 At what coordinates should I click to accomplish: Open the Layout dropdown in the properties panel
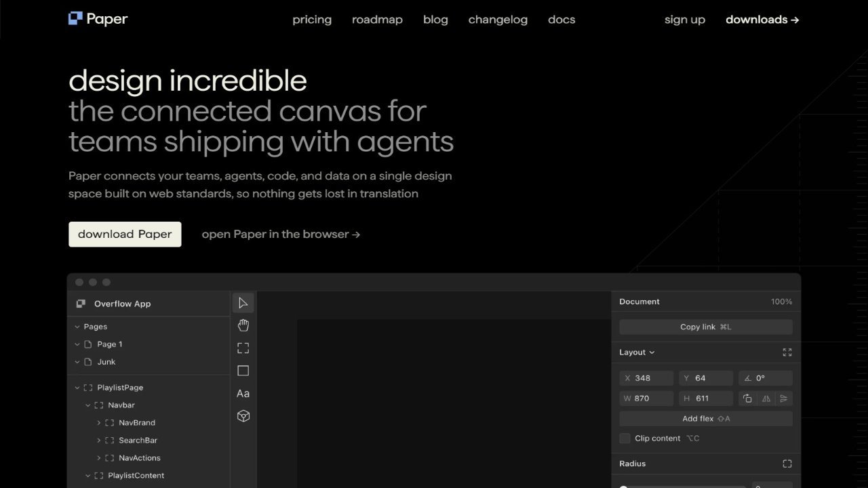coord(637,352)
